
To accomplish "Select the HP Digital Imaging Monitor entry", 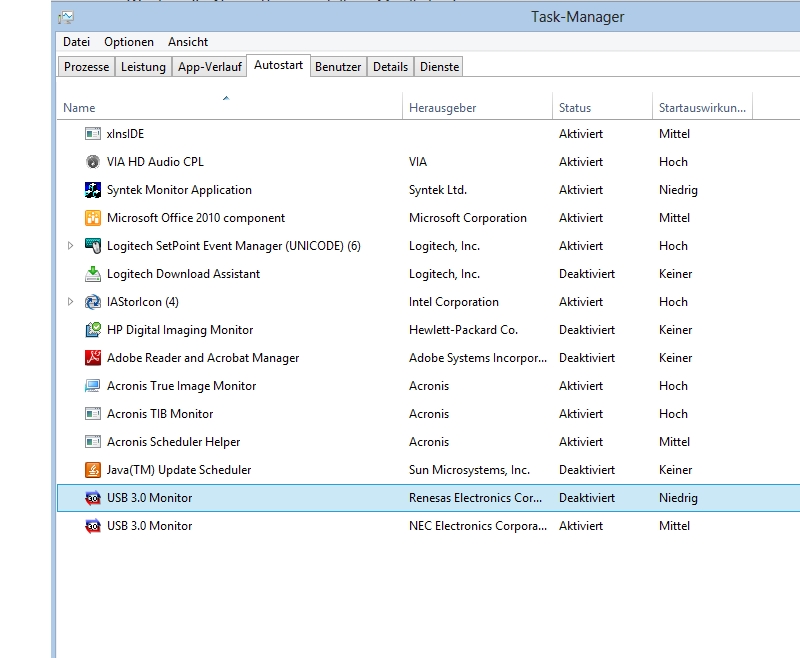I will pos(180,330).
